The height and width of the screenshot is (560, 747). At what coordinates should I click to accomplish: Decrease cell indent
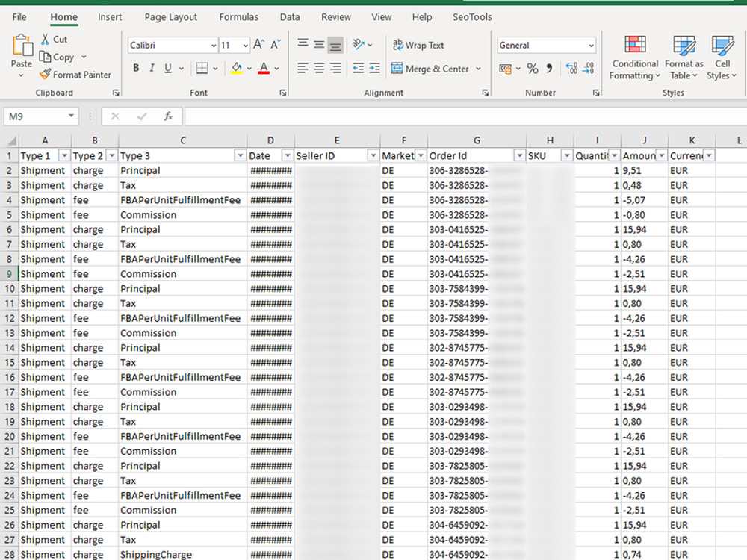(x=359, y=69)
